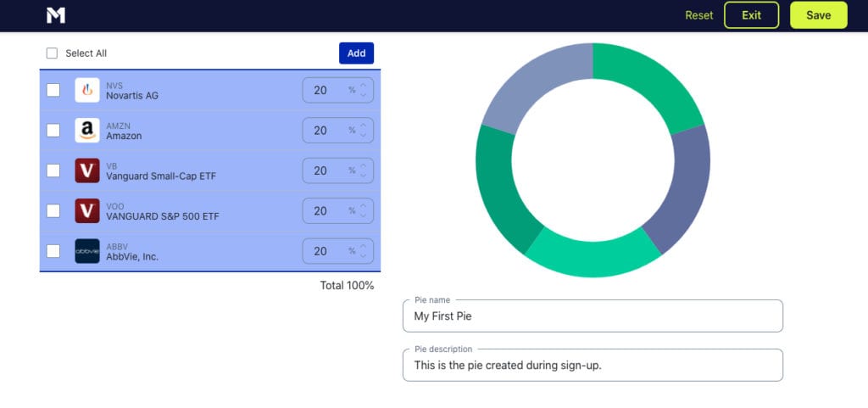
Task: Click the Amazon company logo
Action: coord(87,130)
